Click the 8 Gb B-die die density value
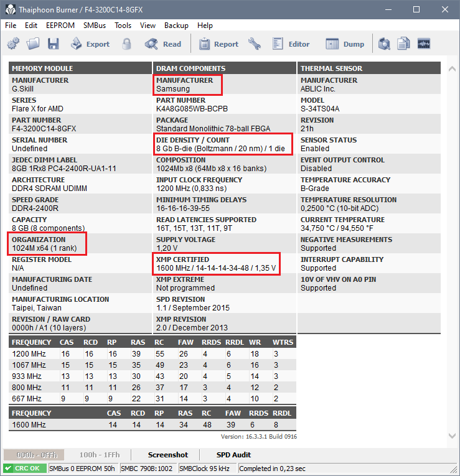The width and height of the screenshot is (460, 476). [220, 149]
